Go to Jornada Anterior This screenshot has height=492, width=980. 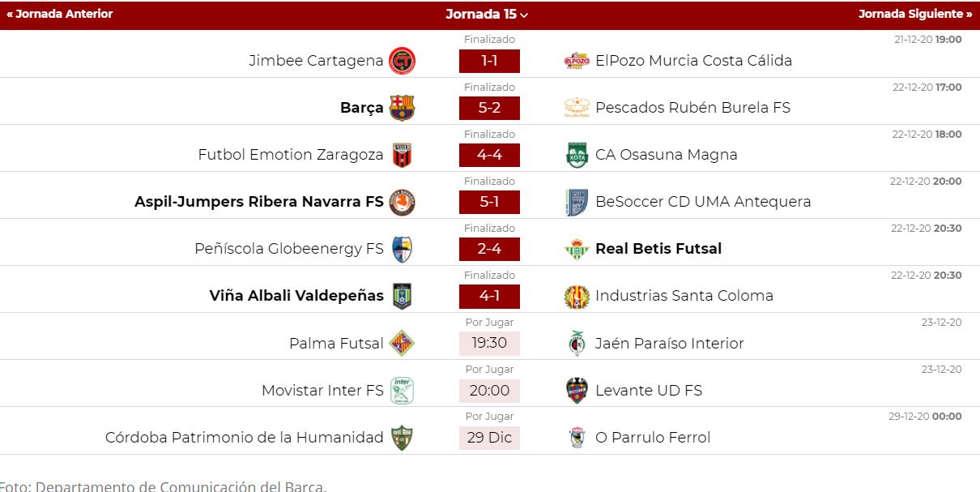[60, 15]
